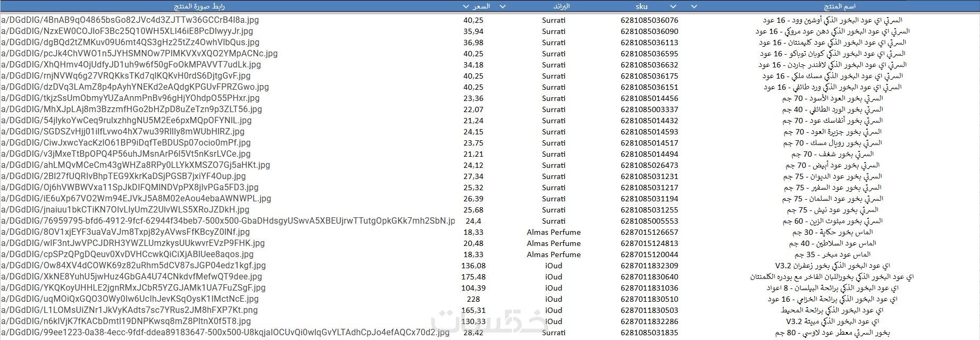Select product name بخور السرتي معطر عود لاوسي - 80 جم
The image size is (980, 340).
[832, 333]
